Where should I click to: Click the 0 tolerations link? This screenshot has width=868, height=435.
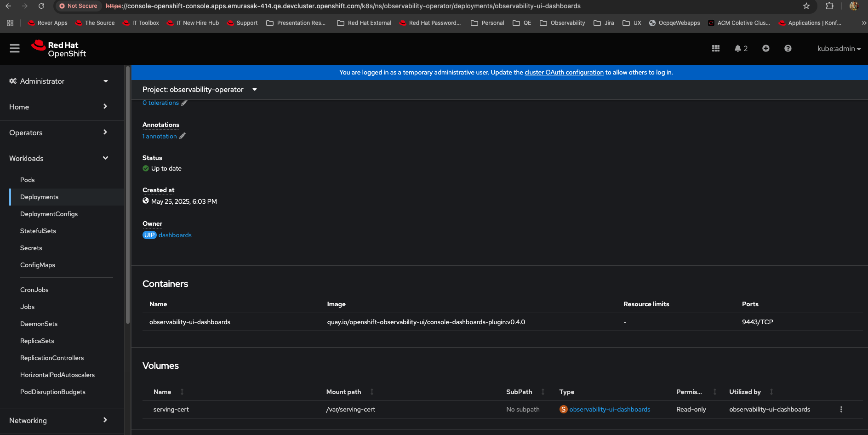tap(160, 103)
